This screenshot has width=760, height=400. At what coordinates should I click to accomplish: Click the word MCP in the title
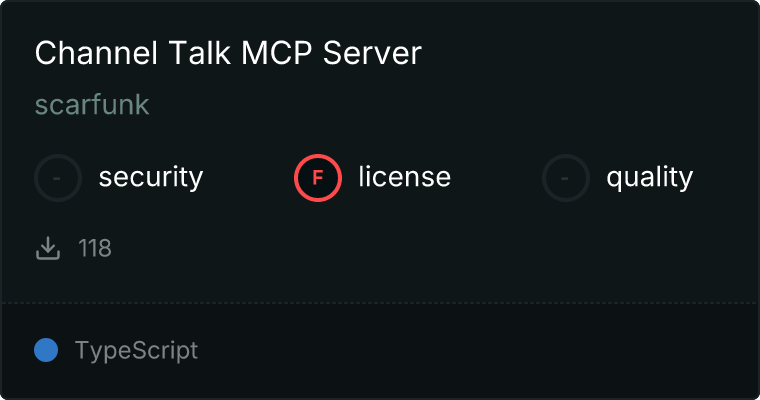click(x=277, y=52)
